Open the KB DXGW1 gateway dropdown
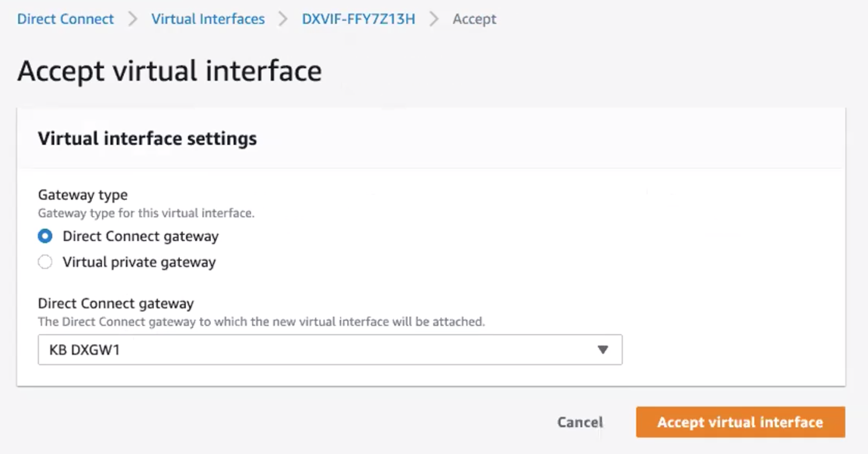This screenshot has height=454, width=868. (x=329, y=350)
